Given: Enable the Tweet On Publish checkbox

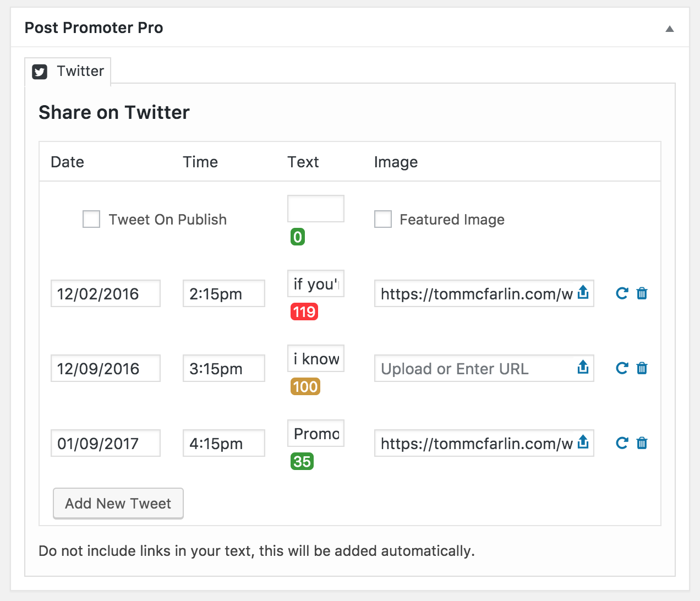Looking at the screenshot, I should pos(91,219).
